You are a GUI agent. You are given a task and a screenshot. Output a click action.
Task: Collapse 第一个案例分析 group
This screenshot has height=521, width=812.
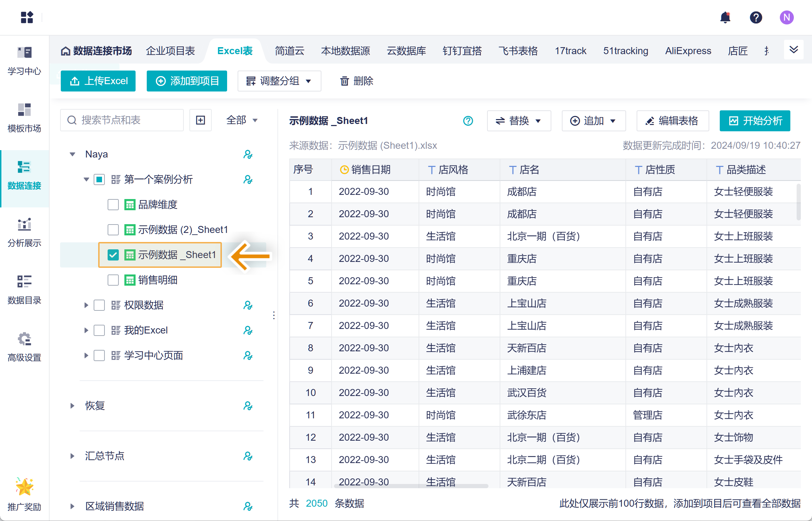[x=86, y=179]
